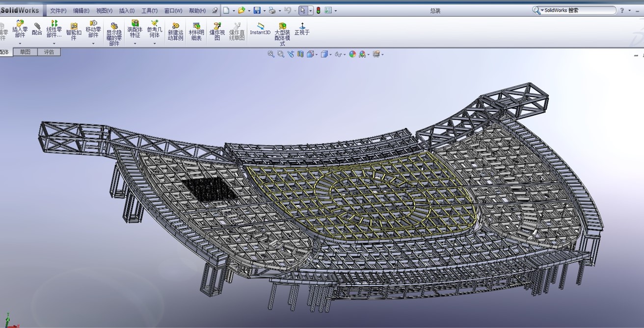Switch to the 草图 (Sketch) tab
This screenshot has height=328, width=644.
click(x=25, y=52)
